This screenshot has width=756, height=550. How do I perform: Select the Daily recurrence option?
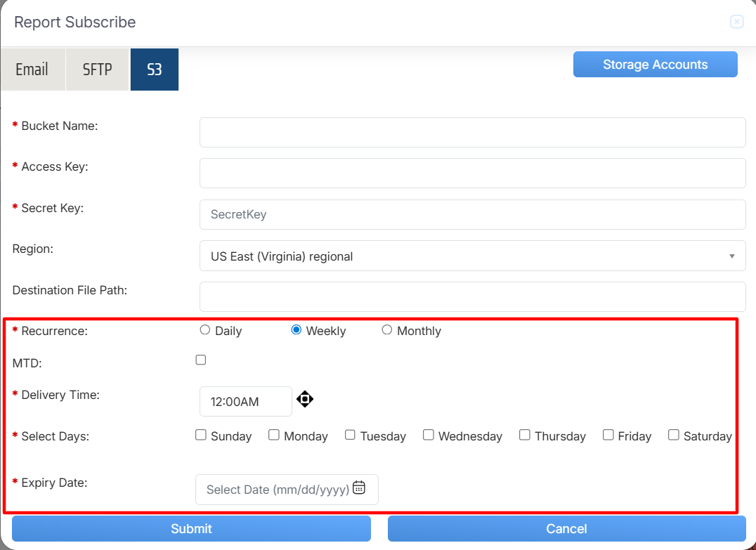[205, 330]
